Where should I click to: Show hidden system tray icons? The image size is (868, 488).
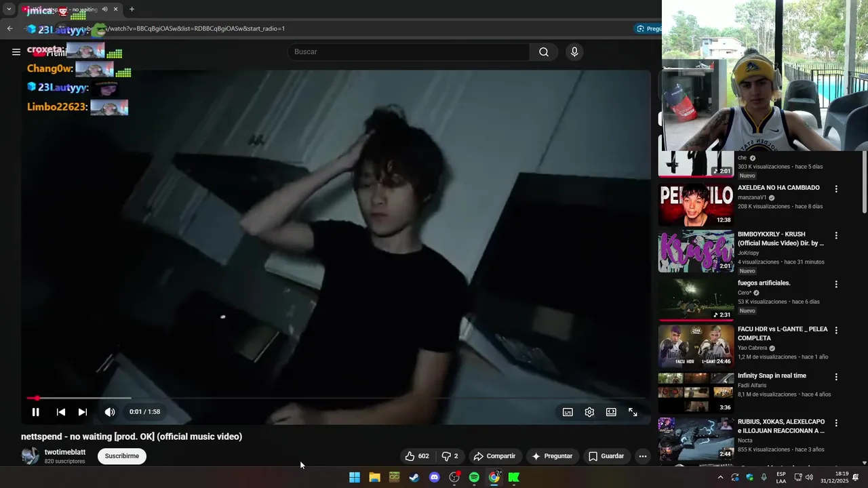[x=720, y=477]
